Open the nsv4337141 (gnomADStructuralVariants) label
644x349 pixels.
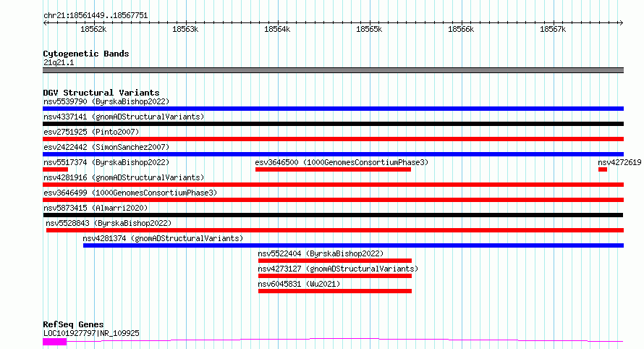(124, 117)
